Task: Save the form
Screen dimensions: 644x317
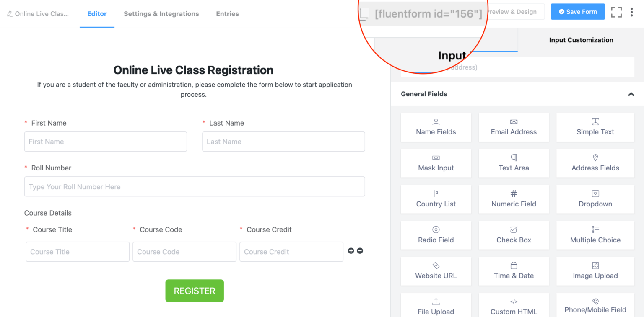Action: pyautogui.click(x=578, y=11)
